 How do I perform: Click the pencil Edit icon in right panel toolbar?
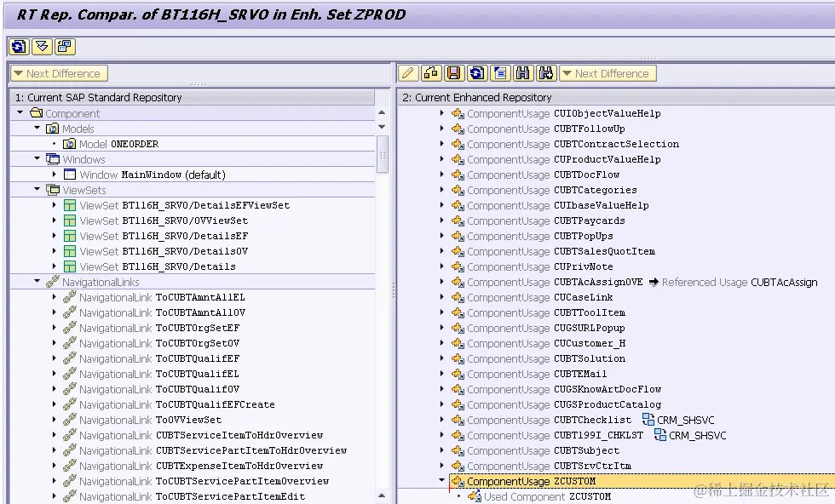pyautogui.click(x=407, y=73)
